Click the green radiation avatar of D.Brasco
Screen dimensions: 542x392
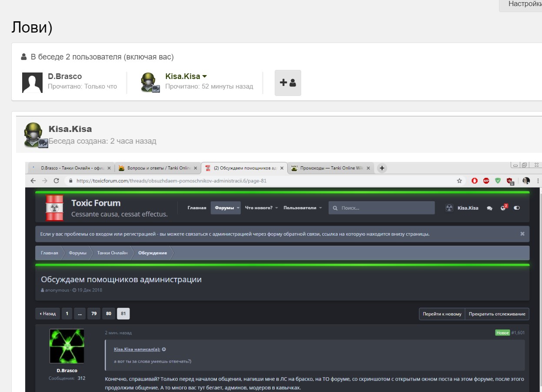click(x=67, y=346)
